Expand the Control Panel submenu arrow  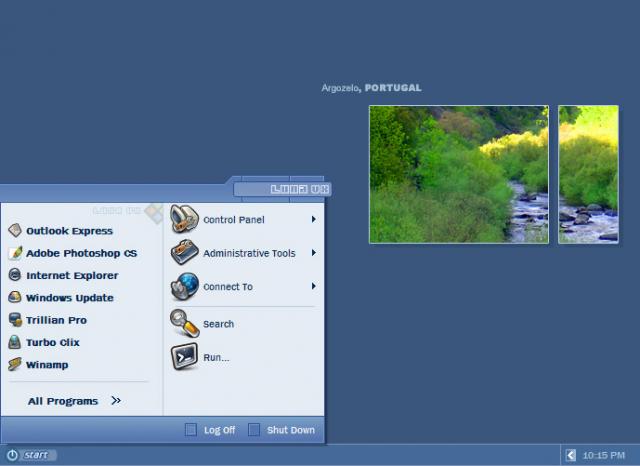coord(313,220)
